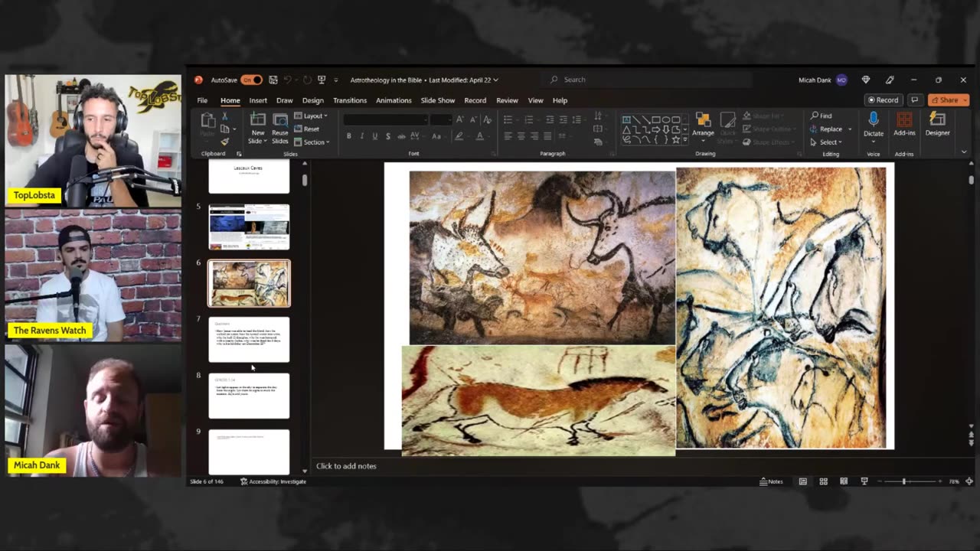
Task: Click Present from Beginning icon in title bar
Action: point(322,80)
